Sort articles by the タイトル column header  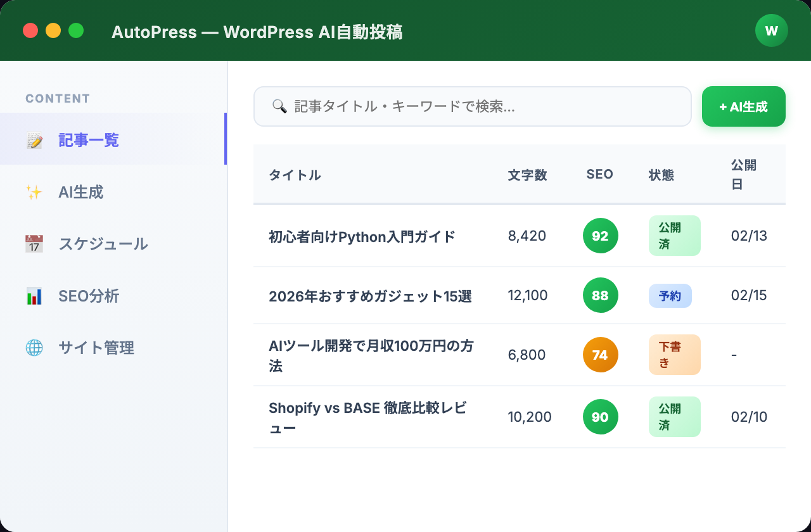coord(295,175)
